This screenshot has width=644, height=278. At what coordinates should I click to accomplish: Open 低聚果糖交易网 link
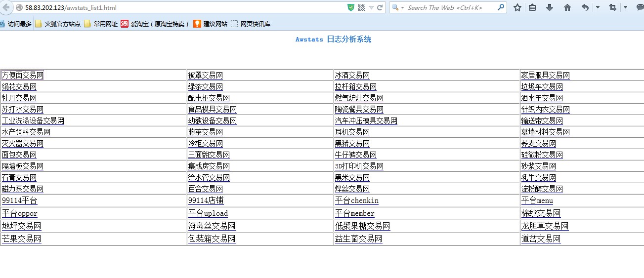coord(363,226)
